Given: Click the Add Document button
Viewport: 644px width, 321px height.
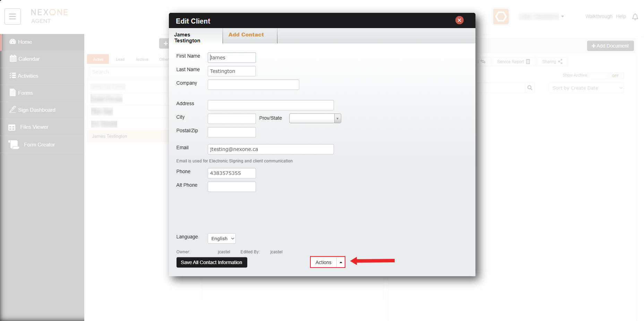Looking at the screenshot, I should click(610, 46).
